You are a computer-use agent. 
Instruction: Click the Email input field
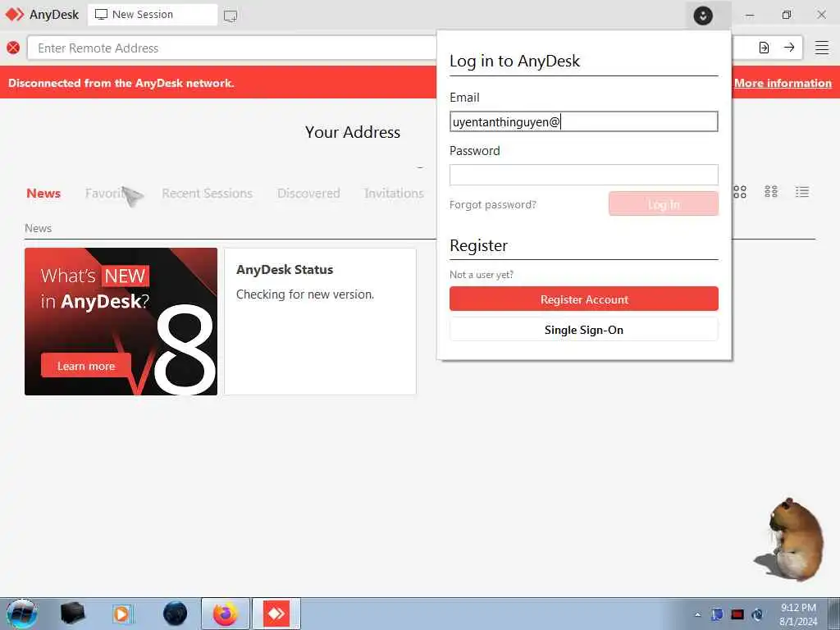583,121
